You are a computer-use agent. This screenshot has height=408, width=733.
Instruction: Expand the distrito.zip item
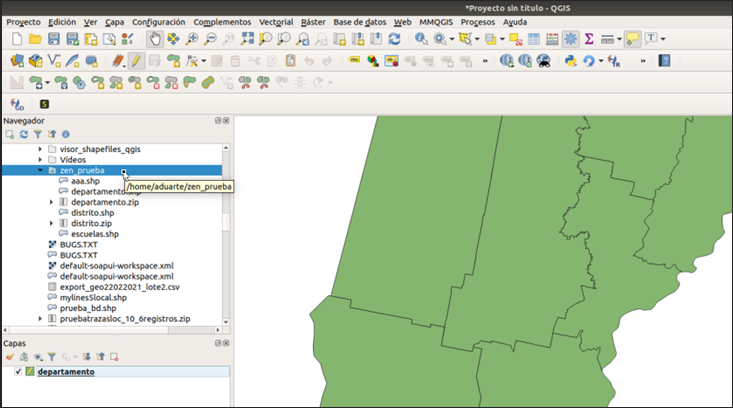click(x=52, y=223)
